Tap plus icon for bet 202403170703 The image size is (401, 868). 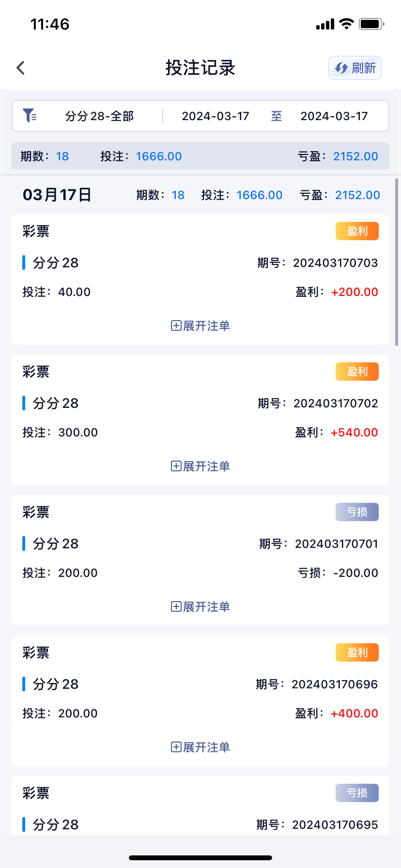[176, 325]
